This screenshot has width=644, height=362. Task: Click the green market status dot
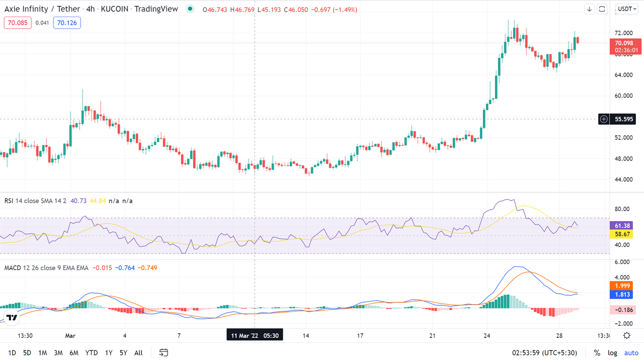(190, 9)
